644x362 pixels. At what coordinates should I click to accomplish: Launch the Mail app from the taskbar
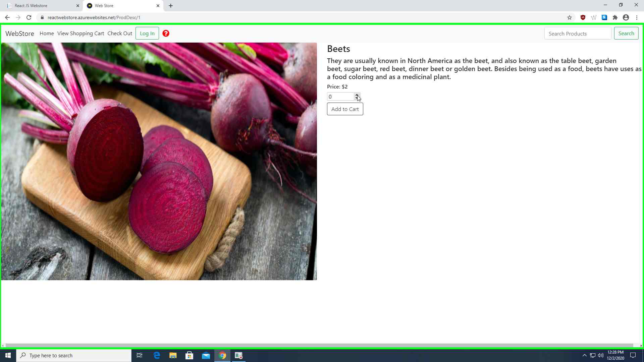point(206,355)
